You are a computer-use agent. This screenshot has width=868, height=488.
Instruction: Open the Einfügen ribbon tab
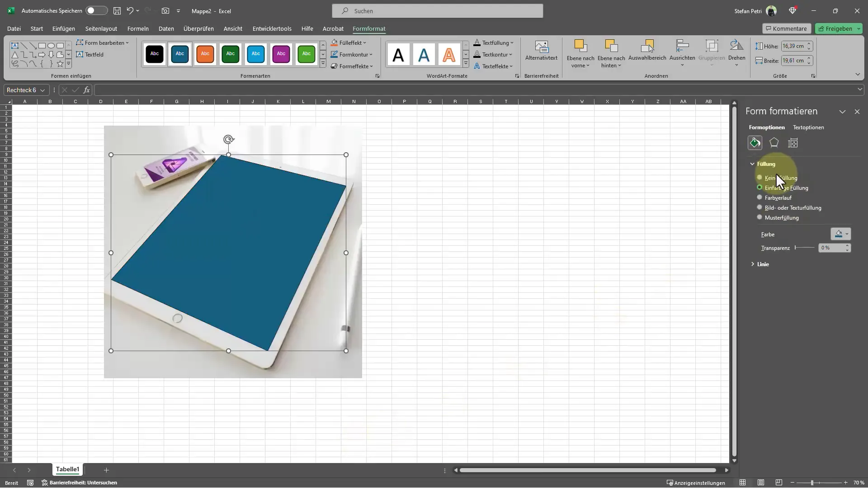pos(64,28)
